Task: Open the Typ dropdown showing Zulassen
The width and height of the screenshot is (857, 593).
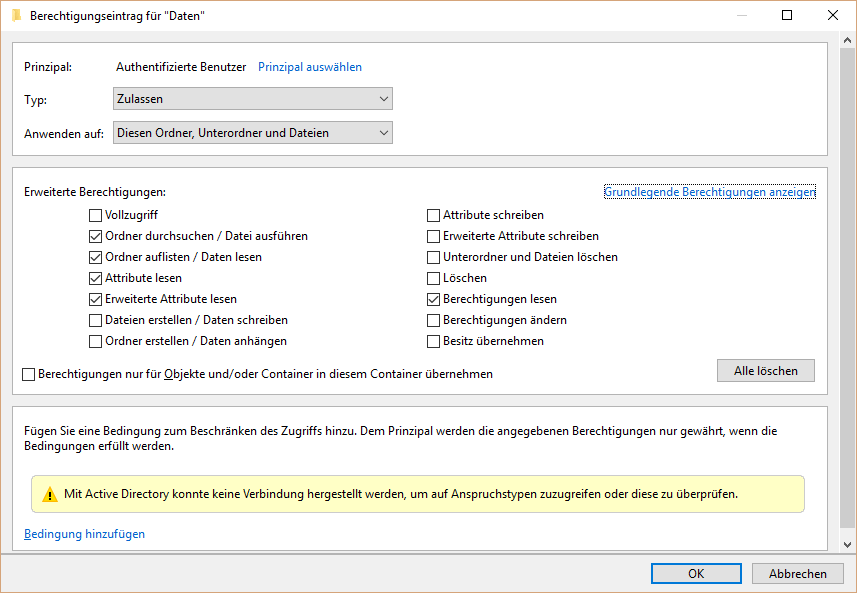Action: pos(252,99)
